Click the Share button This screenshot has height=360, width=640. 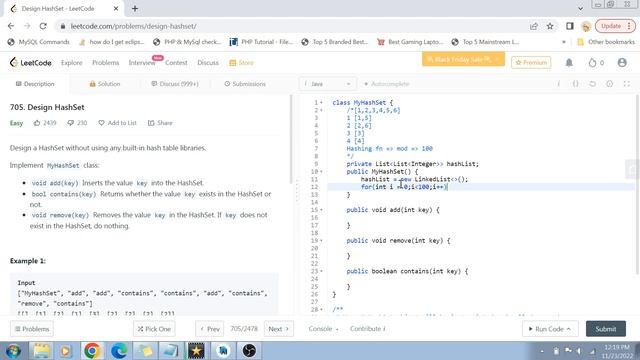[160, 123]
